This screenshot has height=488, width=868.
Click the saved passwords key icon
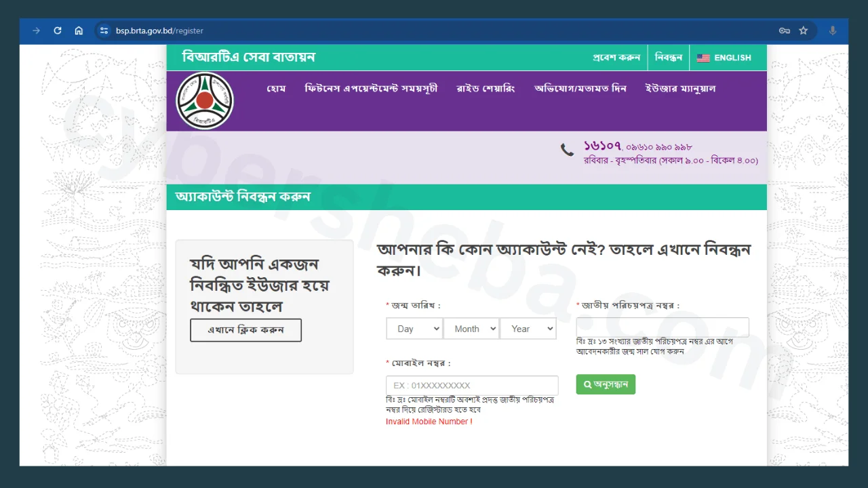784,30
